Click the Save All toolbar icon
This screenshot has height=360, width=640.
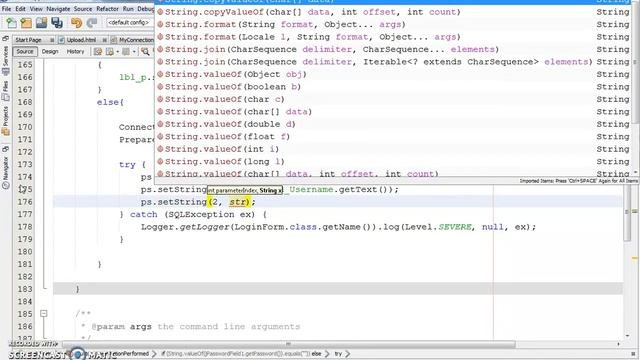point(57,23)
